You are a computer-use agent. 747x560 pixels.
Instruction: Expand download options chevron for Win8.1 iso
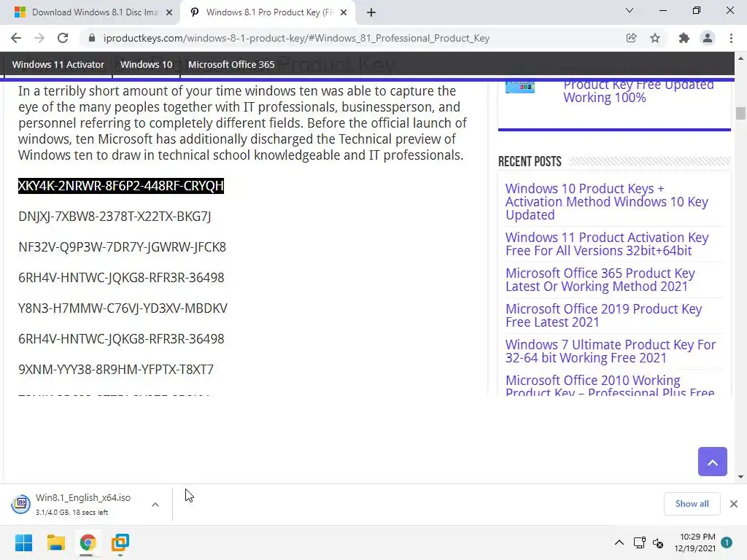coord(155,505)
